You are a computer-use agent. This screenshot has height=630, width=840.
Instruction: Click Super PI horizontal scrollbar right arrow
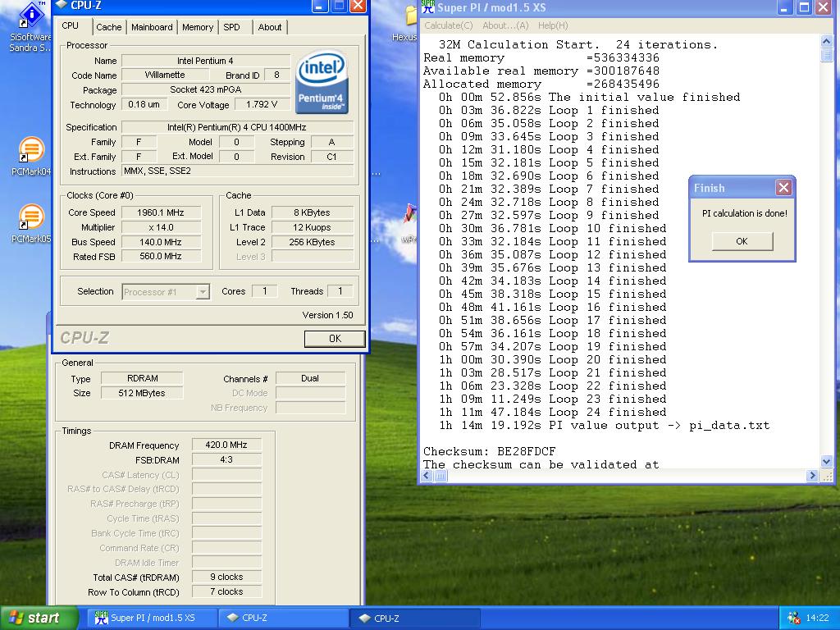tap(812, 475)
